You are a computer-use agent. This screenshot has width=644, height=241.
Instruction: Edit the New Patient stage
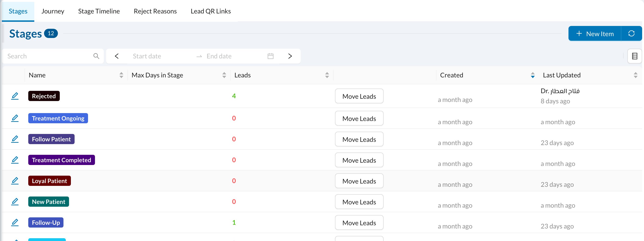[x=15, y=202]
